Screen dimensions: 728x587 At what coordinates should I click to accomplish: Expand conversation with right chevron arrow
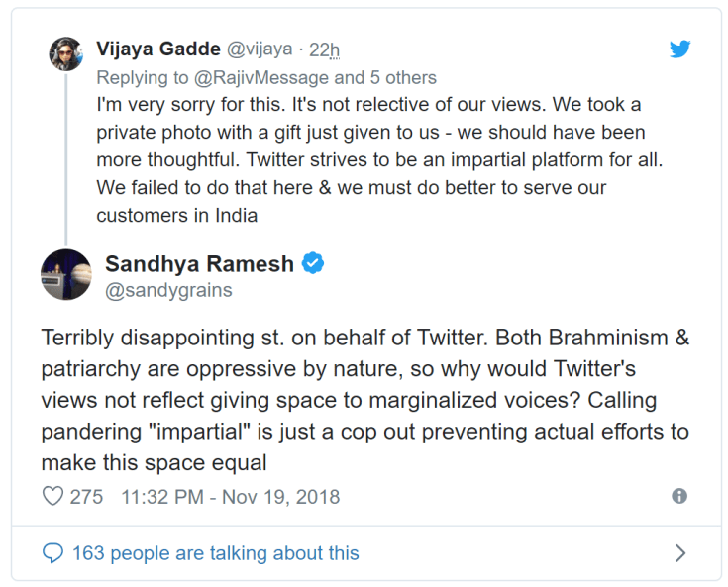(x=680, y=553)
